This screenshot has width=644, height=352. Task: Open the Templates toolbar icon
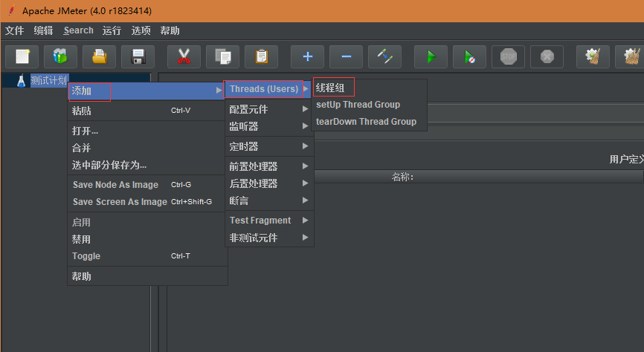tap(60, 56)
